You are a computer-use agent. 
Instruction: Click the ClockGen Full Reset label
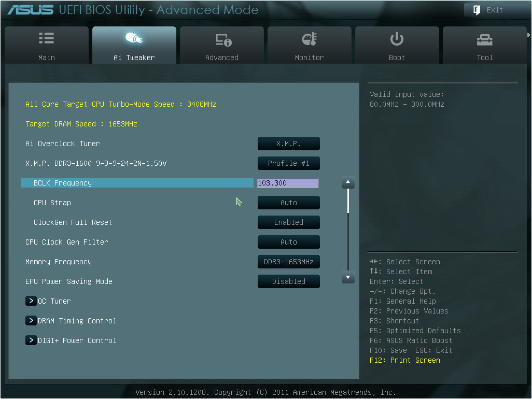tap(73, 222)
